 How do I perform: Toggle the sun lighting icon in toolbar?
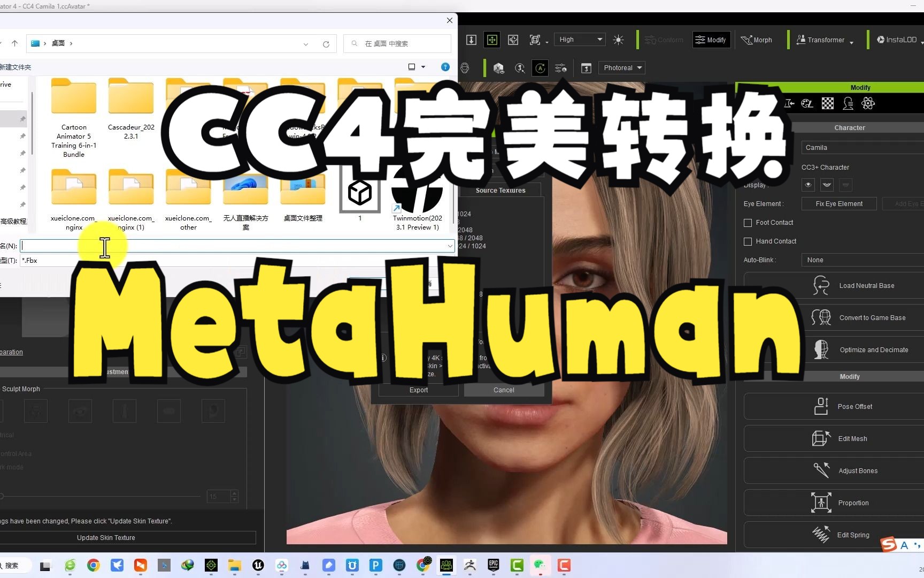pyautogui.click(x=619, y=40)
